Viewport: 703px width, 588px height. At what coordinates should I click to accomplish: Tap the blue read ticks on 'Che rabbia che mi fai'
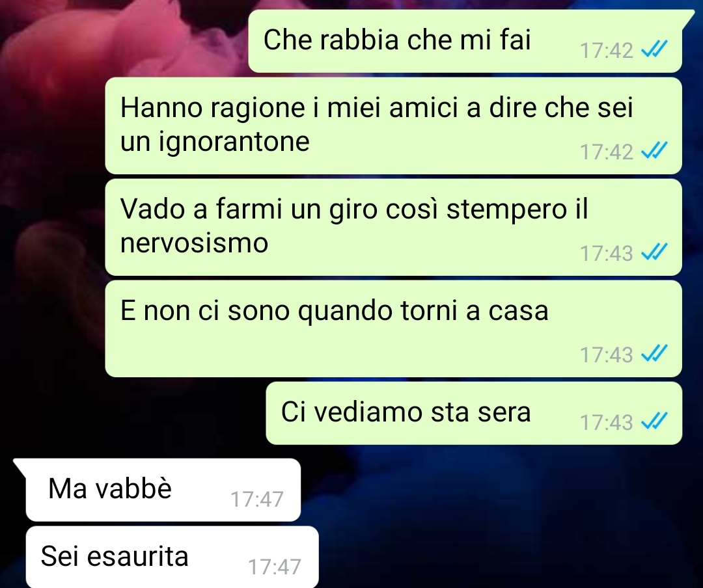coord(654,49)
